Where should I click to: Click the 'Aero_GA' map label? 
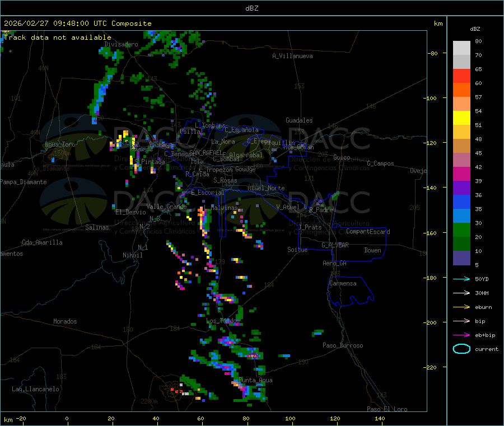335,263
